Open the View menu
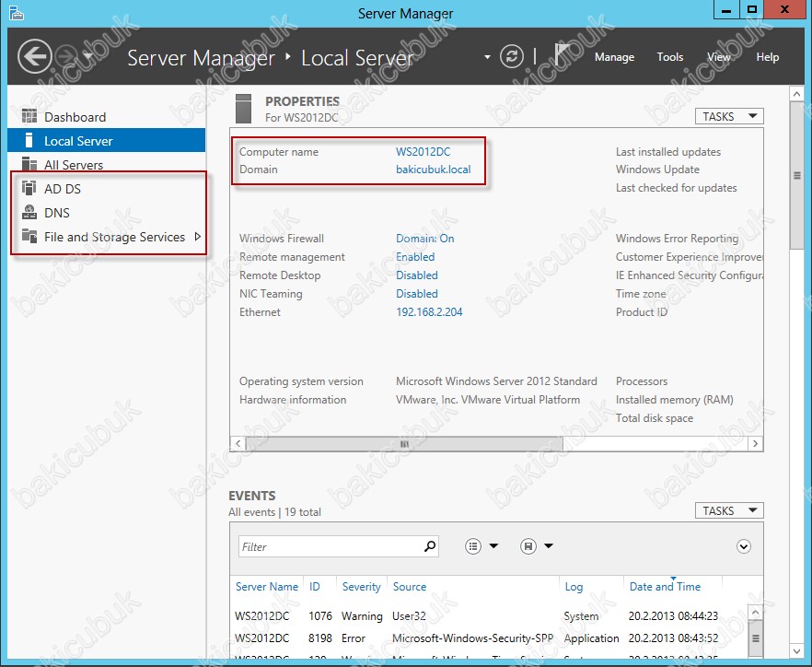This screenshot has width=812, height=667. click(719, 57)
